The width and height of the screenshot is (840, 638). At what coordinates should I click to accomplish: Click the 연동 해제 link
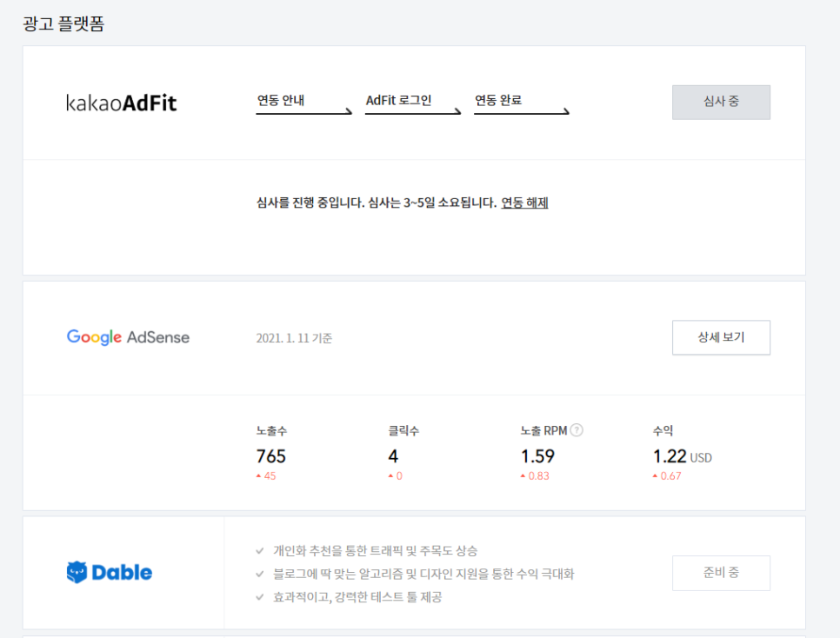(x=524, y=203)
